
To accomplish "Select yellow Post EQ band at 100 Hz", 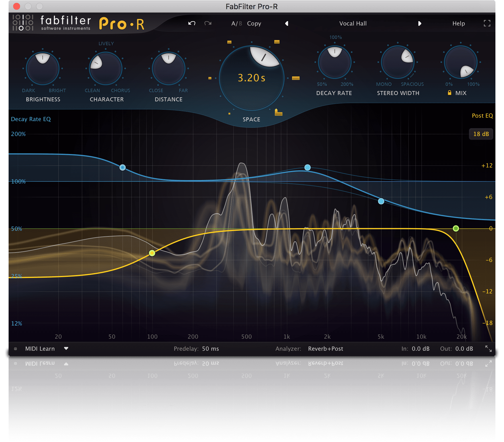I will [x=152, y=253].
